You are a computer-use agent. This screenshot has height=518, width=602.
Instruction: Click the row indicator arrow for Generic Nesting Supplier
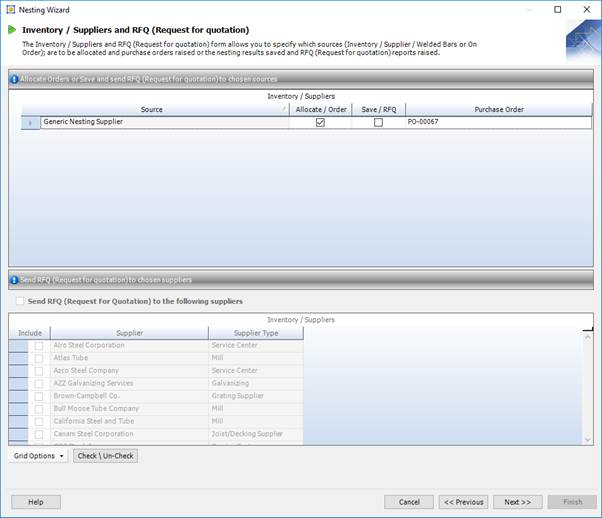29,122
